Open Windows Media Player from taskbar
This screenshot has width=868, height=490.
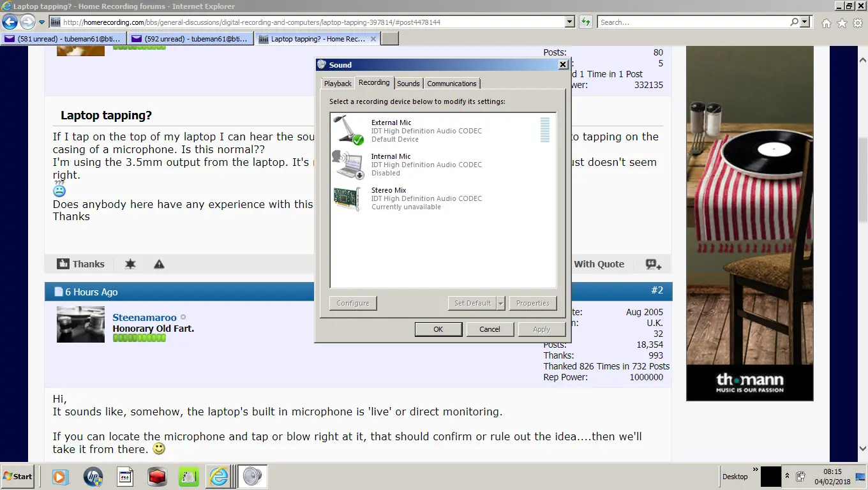59,477
